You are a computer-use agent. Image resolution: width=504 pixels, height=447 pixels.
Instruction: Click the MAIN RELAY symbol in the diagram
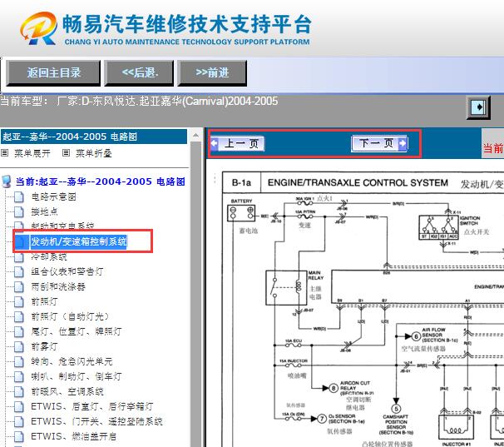[286, 288]
